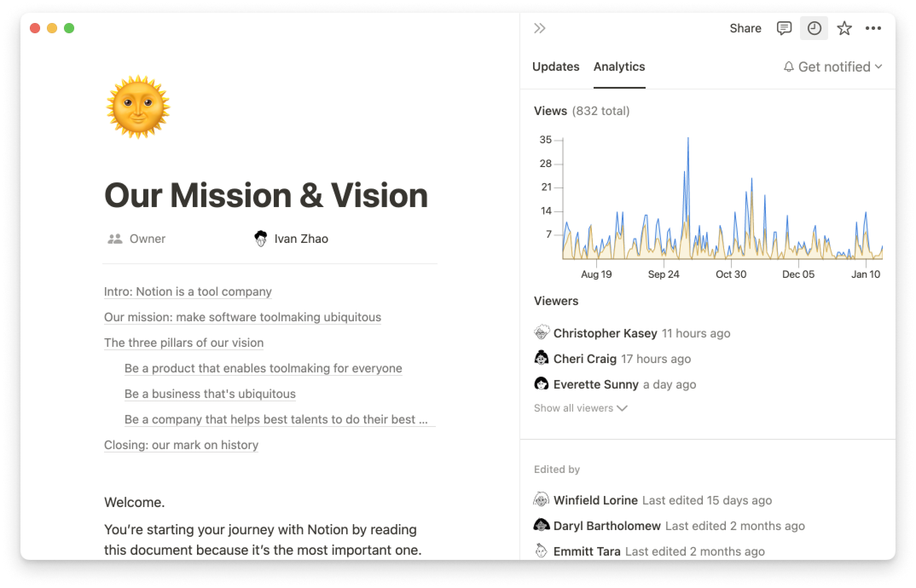Click 'The three pillars of our vision' heading link
Viewport: 916px width, 588px height.
click(183, 343)
